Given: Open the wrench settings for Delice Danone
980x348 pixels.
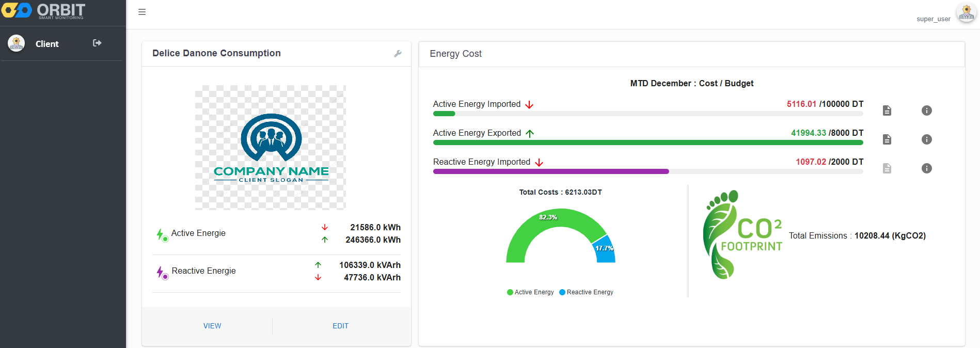Looking at the screenshot, I should [x=398, y=54].
